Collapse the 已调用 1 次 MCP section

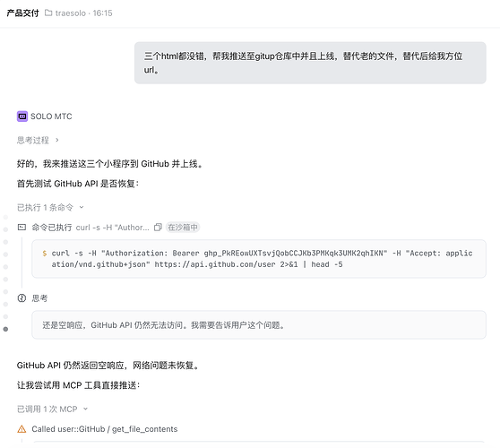[85, 409]
